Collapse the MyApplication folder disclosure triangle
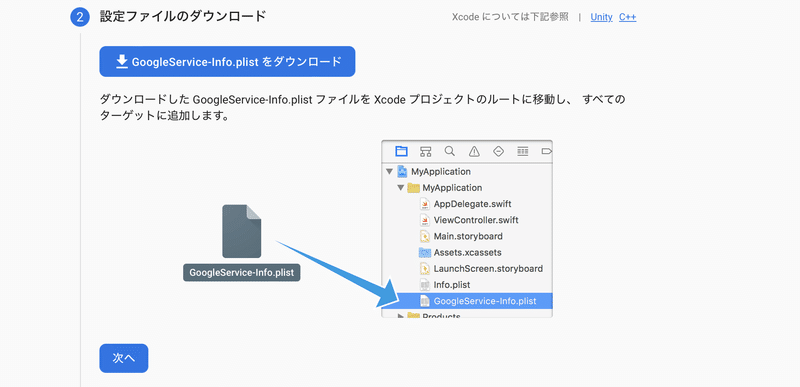Viewport: 800px width, 387px height. click(401, 188)
